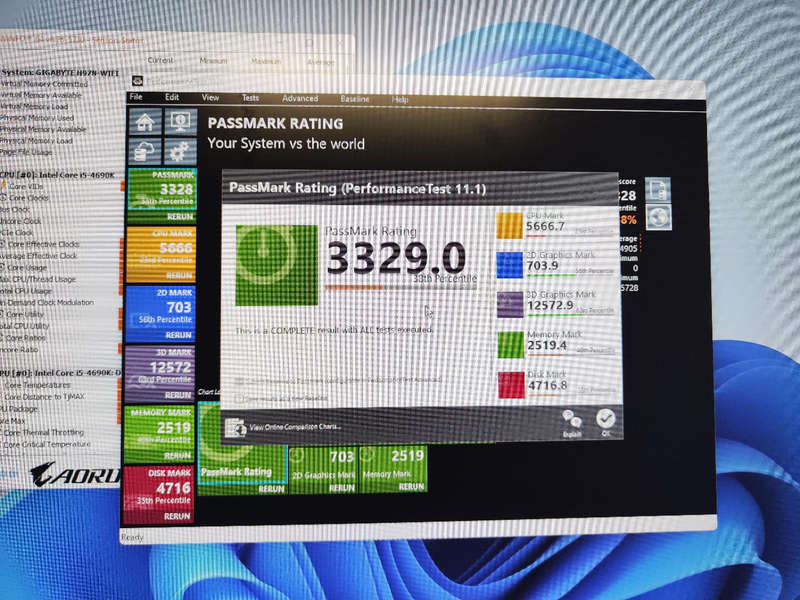The width and height of the screenshot is (800, 600).
Task: Click RERUN under the 2D MARK tile
Action: click(x=179, y=335)
